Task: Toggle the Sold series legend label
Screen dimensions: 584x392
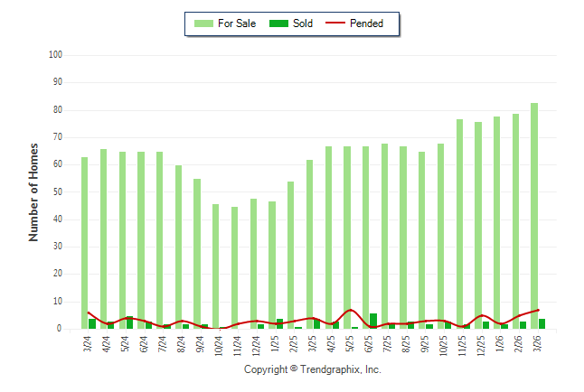Action: click(303, 24)
